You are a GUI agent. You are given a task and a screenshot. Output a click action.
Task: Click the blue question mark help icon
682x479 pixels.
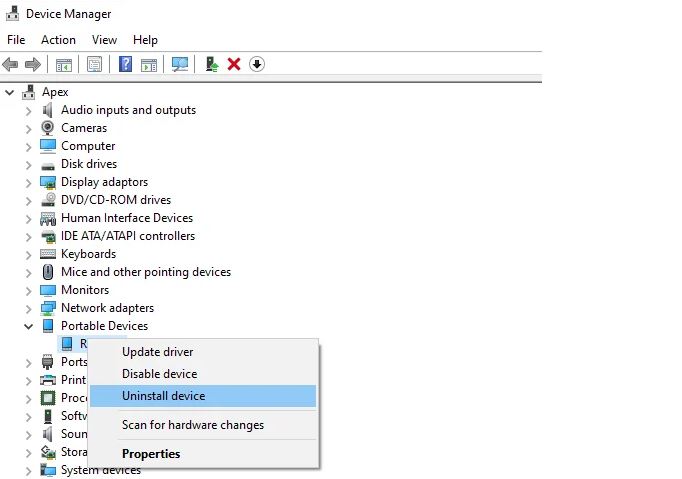point(125,64)
